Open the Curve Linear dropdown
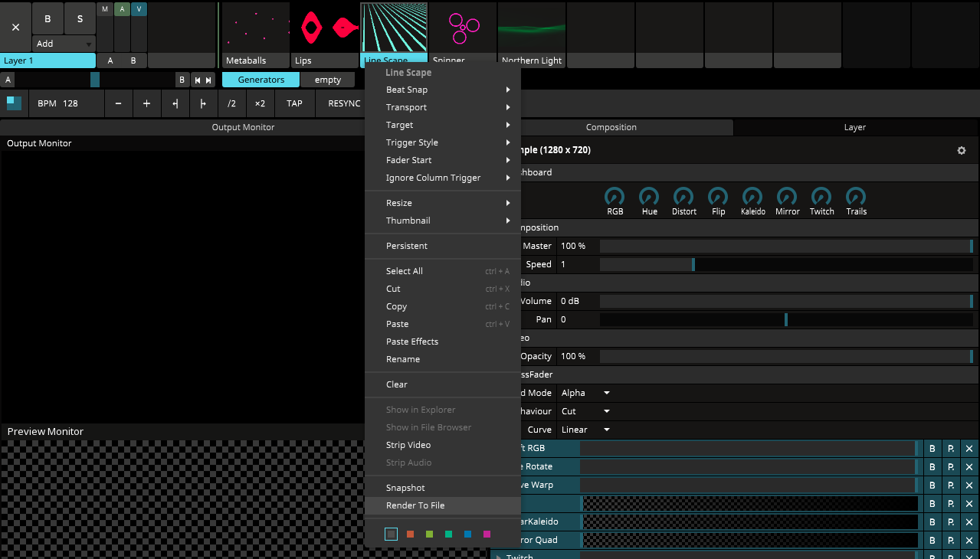The width and height of the screenshot is (980, 559). coord(585,430)
